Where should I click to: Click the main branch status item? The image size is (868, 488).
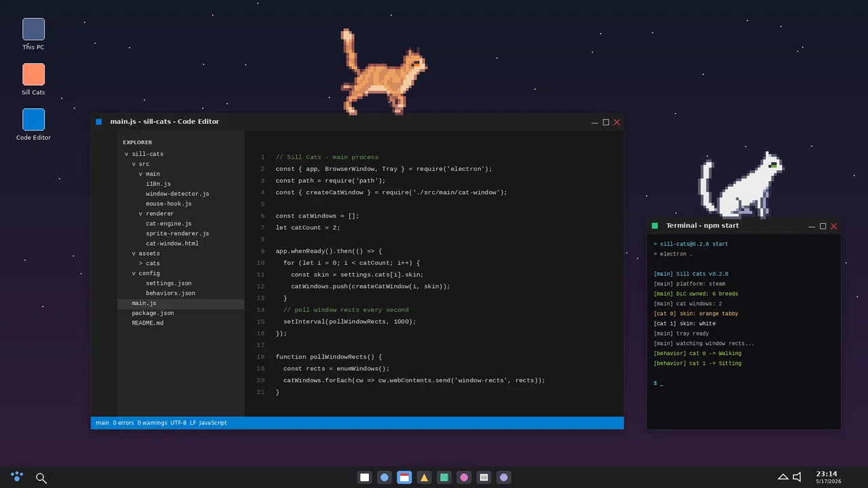[102, 423]
